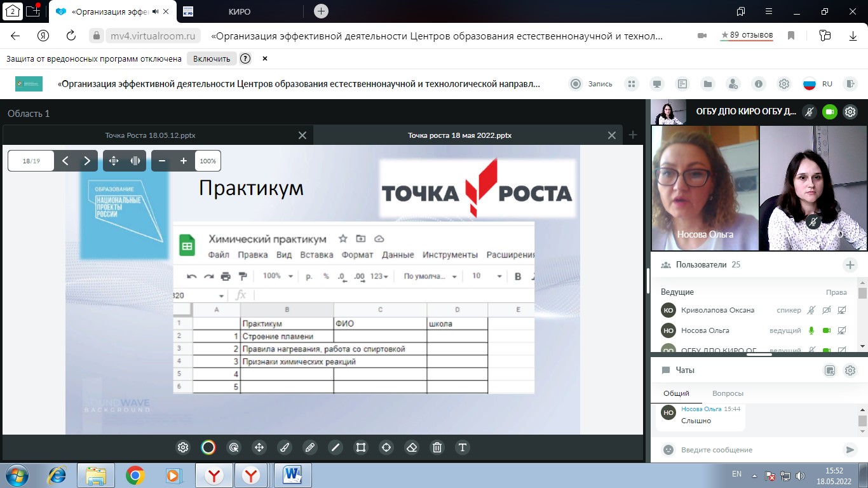
Task: Toggle Носова Ольга screen share permission
Action: 842,330
